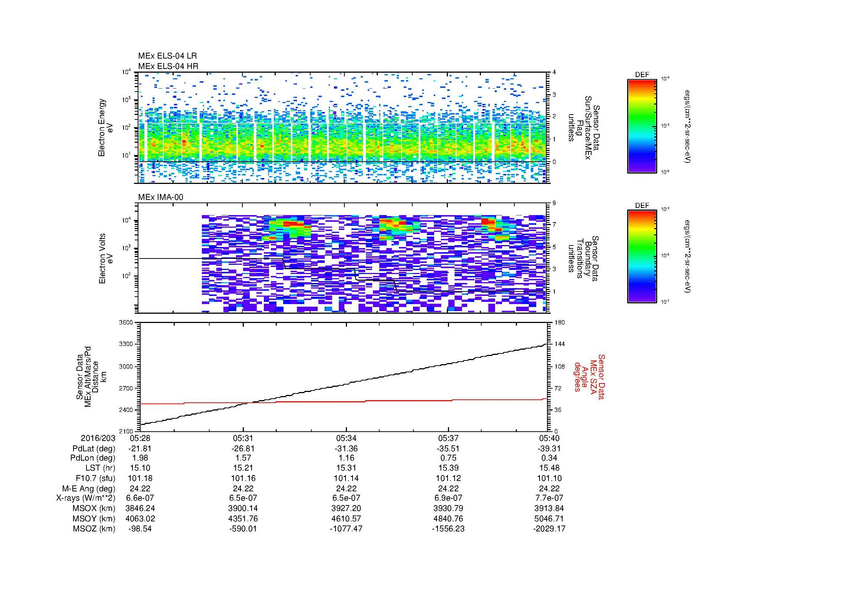Image resolution: width=868 pixels, height=613 pixels.
Task: Click the MSOZ value '-2029.17'
Action: [x=549, y=529]
